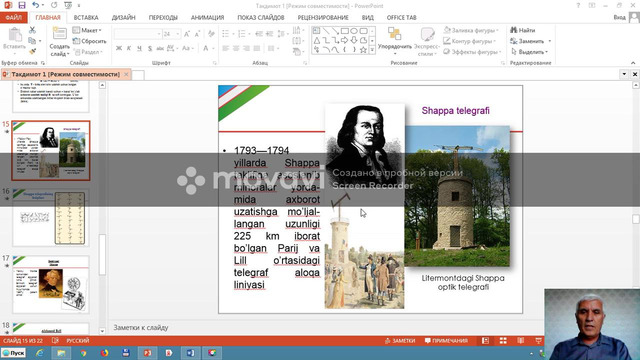Screen dimensions: 640x360
Task: Open Эффекты фигуры shape effects dropdown
Action: point(472,52)
